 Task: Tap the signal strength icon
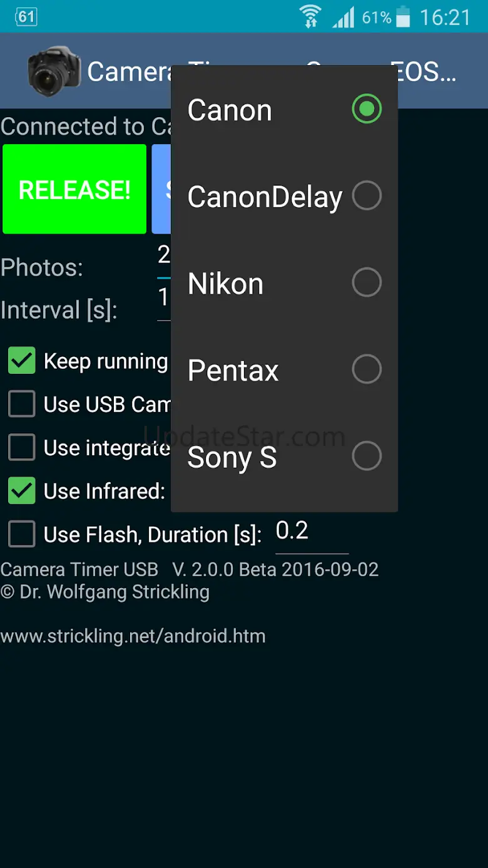point(343,17)
